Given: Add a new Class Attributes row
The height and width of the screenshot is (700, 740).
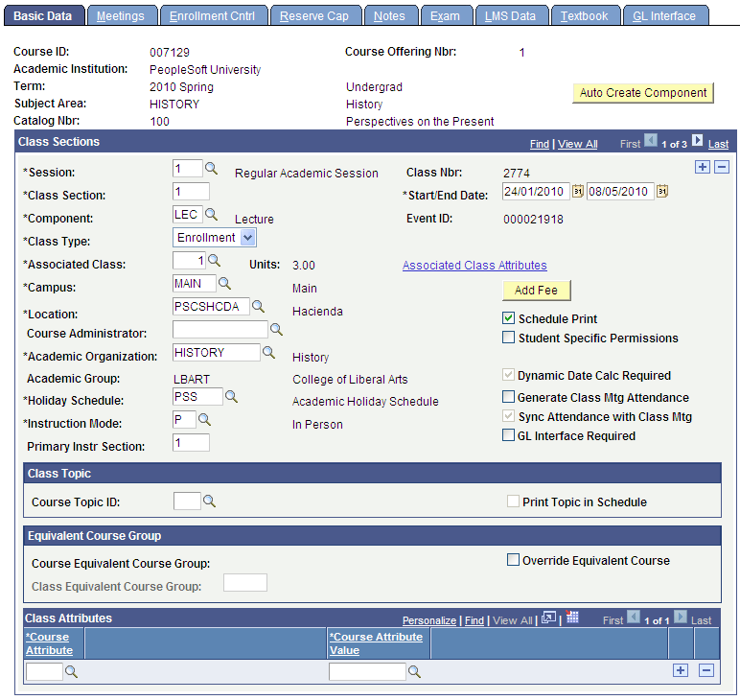Looking at the screenshot, I should point(680,670).
